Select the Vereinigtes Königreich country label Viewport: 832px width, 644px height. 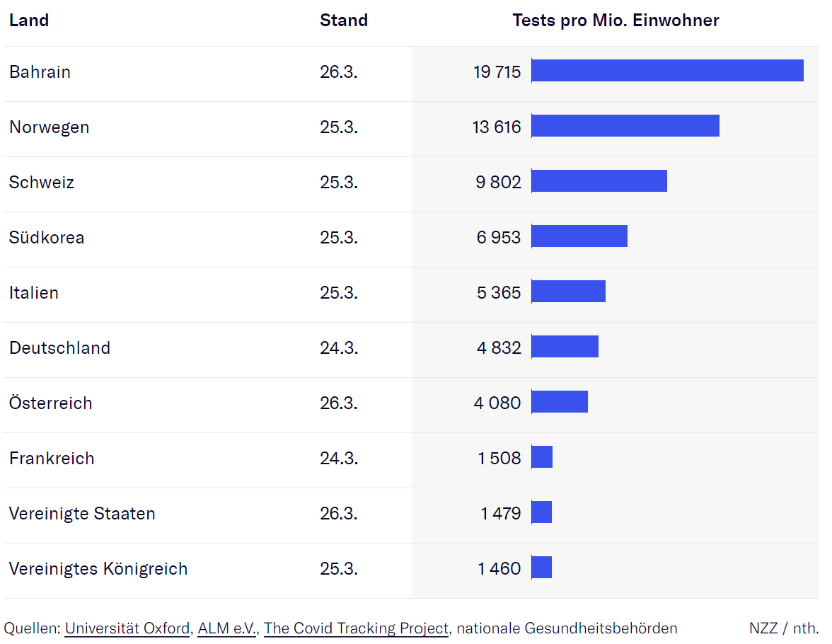pos(98,569)
